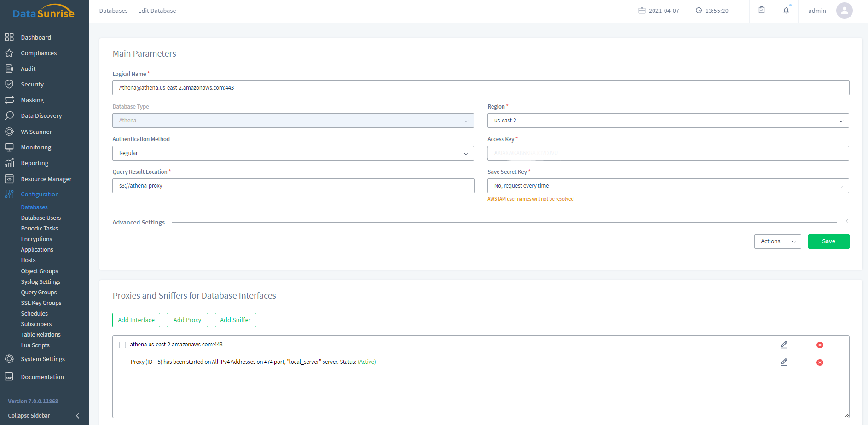Click the green Save button
This screenshot has width=868, height=425.
point(828,241)
